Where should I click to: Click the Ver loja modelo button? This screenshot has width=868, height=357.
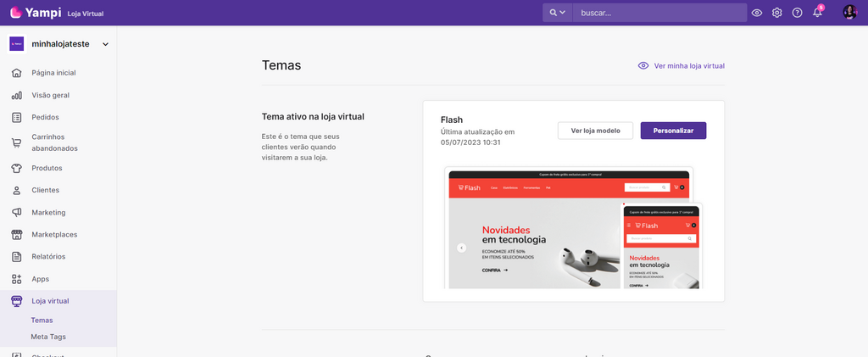595,131
